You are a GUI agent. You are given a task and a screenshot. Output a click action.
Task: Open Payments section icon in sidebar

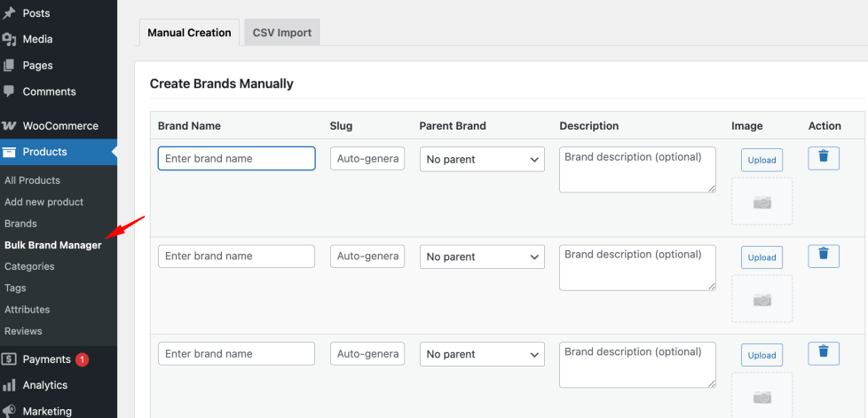[9, 359]
